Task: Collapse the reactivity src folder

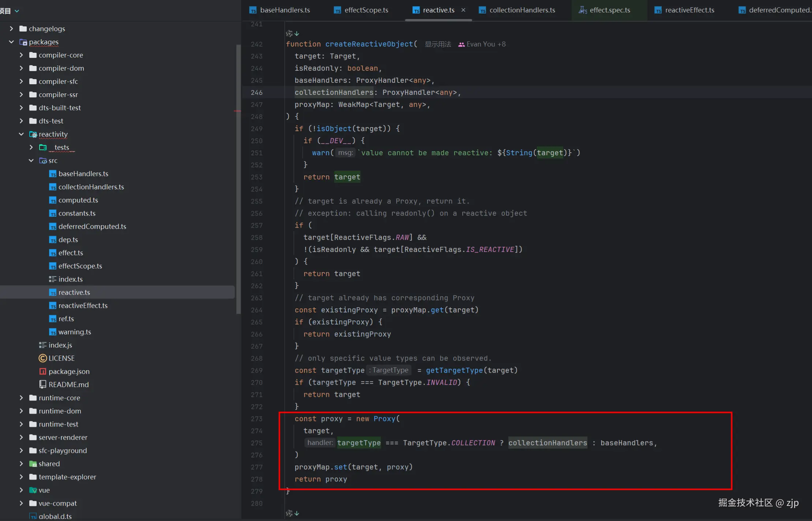Action: pyautogui.click(x=31, y=160)
